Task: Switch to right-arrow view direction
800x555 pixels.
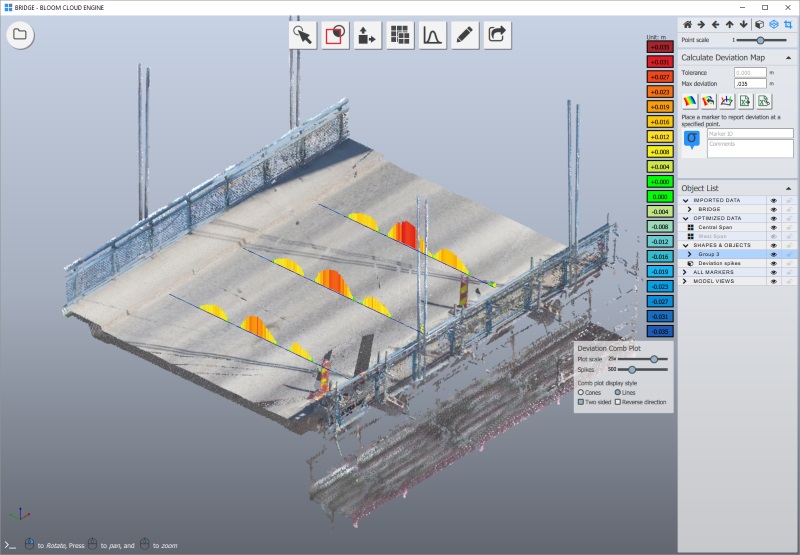Action: (702, 24)
